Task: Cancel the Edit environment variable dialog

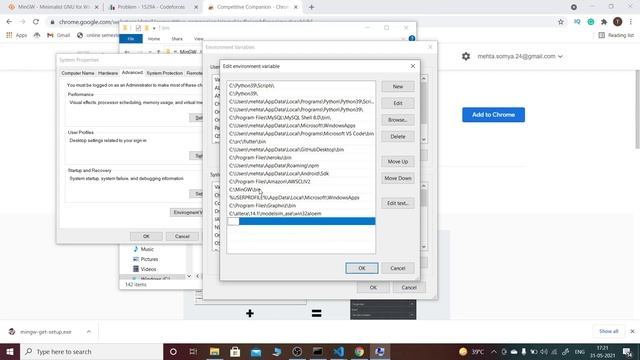Action: (x=398, y=268)
